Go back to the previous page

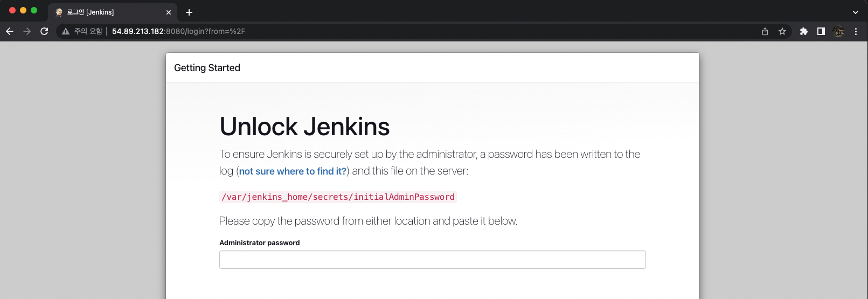click(10, 31)
